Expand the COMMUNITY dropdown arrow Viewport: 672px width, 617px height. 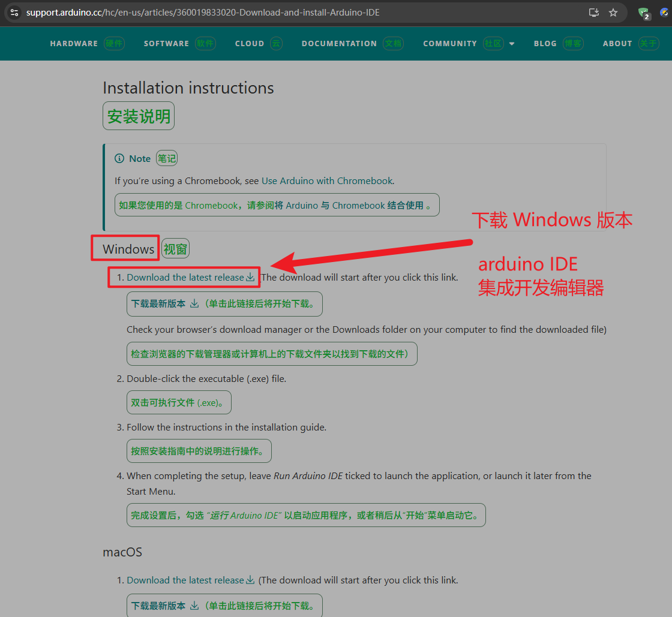pos(512,44)
